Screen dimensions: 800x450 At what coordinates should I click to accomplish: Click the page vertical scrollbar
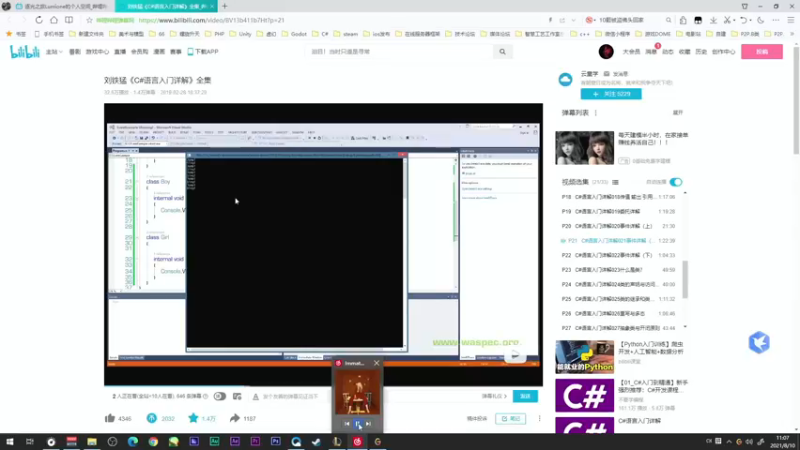tap(796, 99)
